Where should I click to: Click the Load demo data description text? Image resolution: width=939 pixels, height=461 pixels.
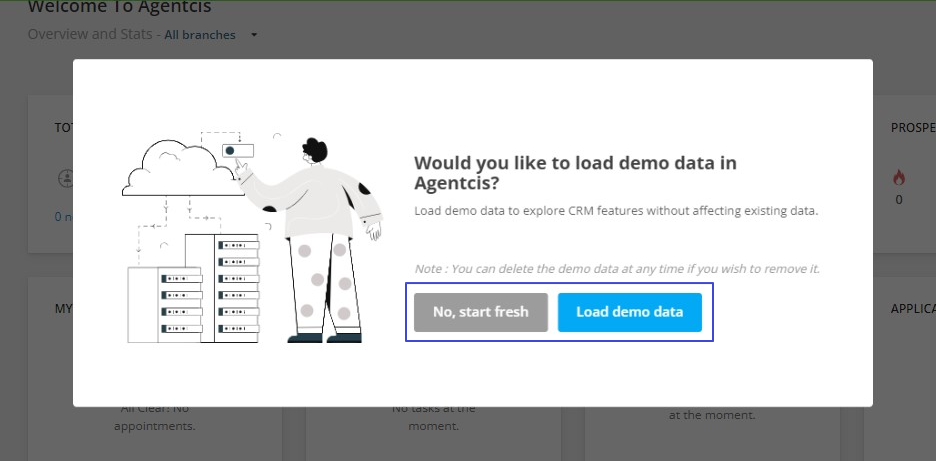coord(616,211)
